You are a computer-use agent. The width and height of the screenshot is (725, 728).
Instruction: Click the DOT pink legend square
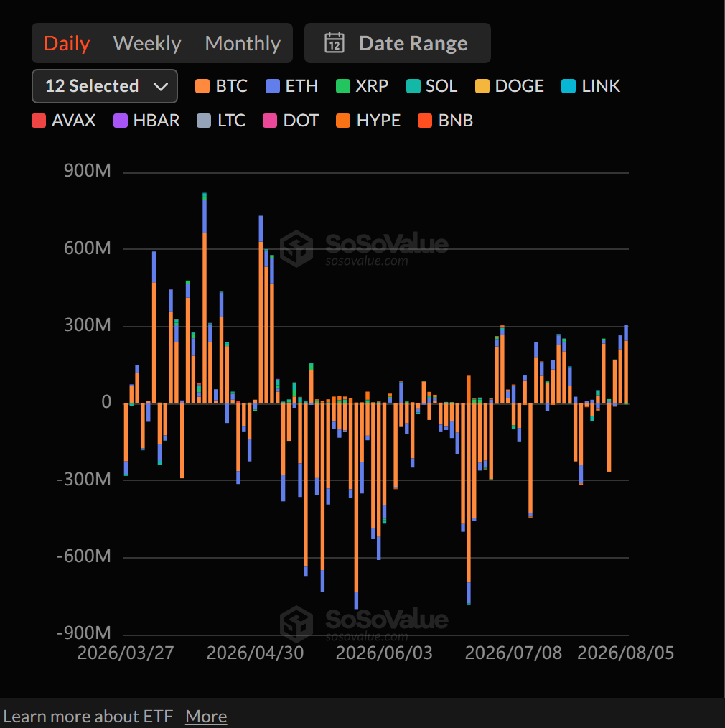[270, 121]
